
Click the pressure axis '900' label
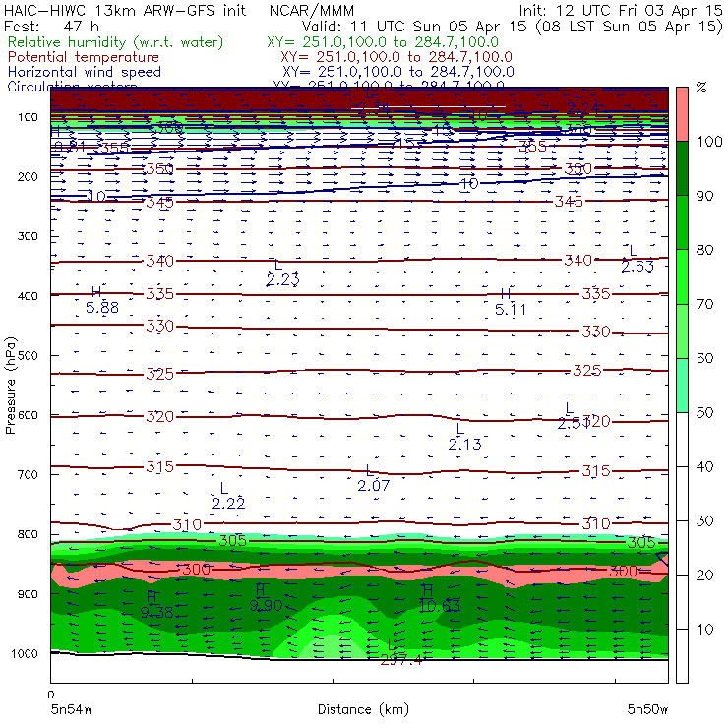(28, 594)
